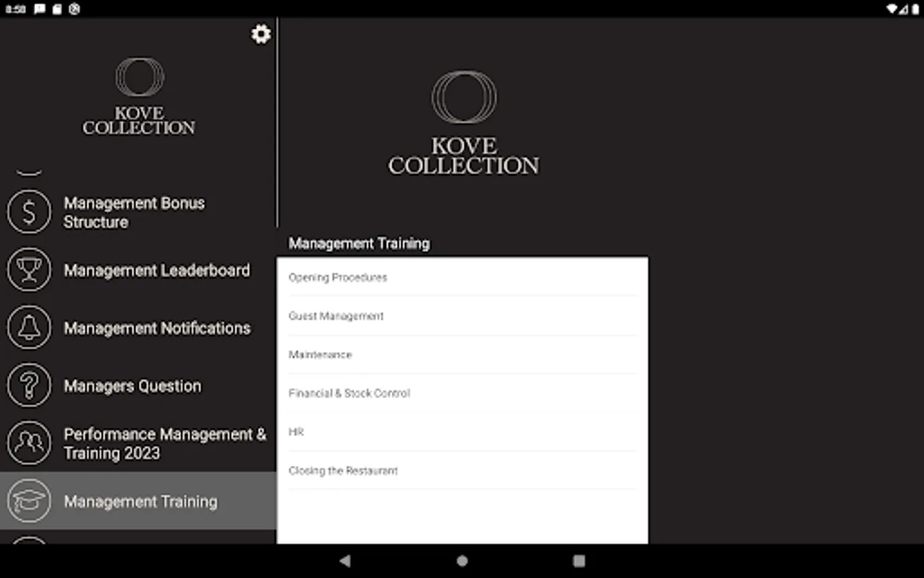Click the Management Training panel heading
The width and height of the screenshot is (924, 578).
[x=359, y=243]
